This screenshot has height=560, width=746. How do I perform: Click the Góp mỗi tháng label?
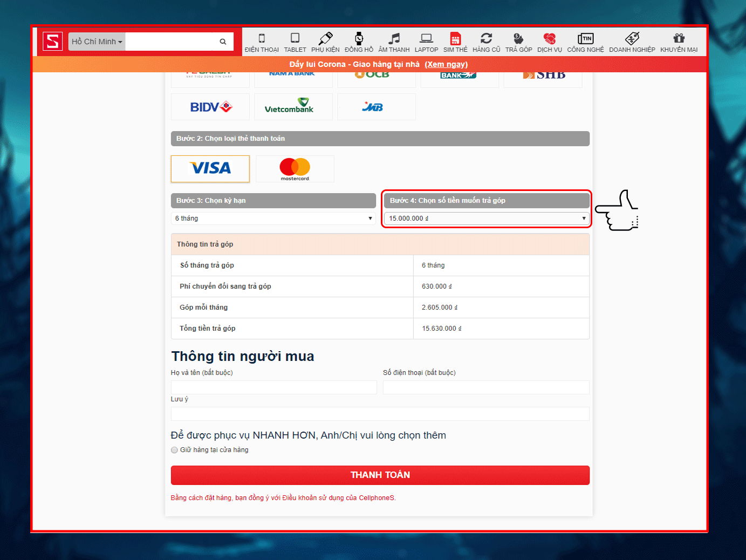pos(204,308)
